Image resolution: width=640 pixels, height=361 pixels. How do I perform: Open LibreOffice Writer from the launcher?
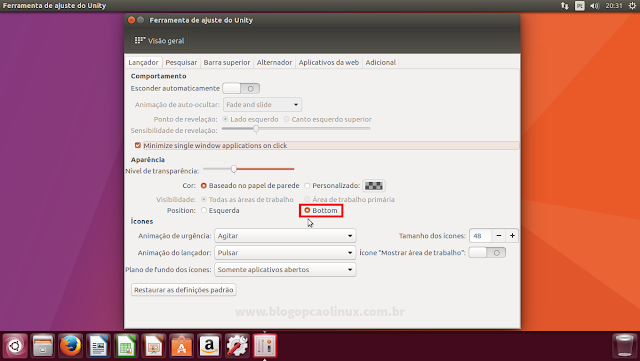pyautogui.click(x=98, y=346)
